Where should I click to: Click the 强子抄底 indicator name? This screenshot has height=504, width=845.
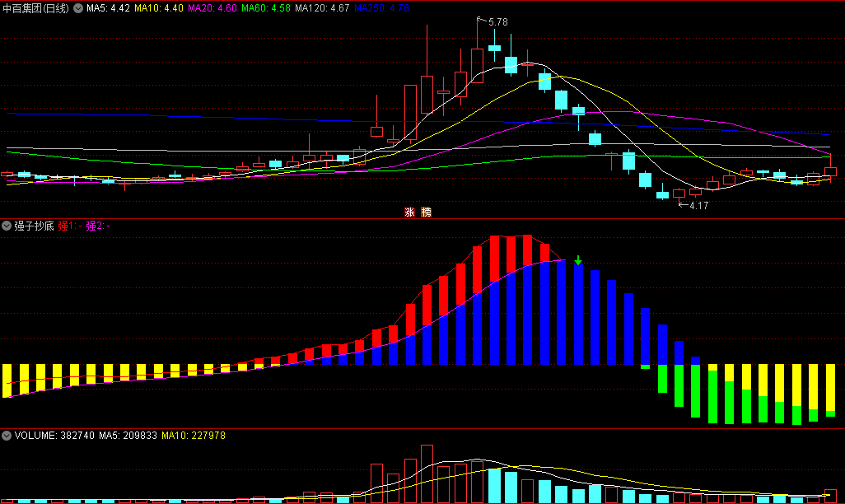[34, 226]
